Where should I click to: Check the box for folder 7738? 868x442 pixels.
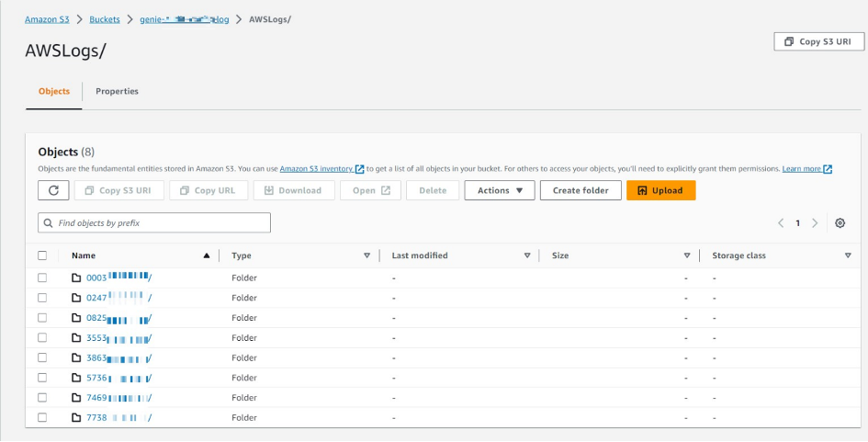(42, 417)
